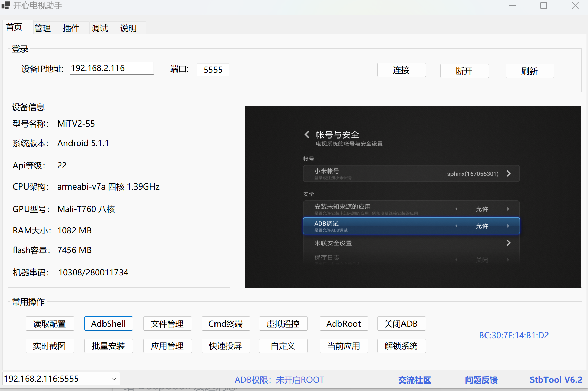The width and height of the screenshot is (588, 391).
Task: Click the Android 5.1.1 version value
Action: [x=83, y=143]
